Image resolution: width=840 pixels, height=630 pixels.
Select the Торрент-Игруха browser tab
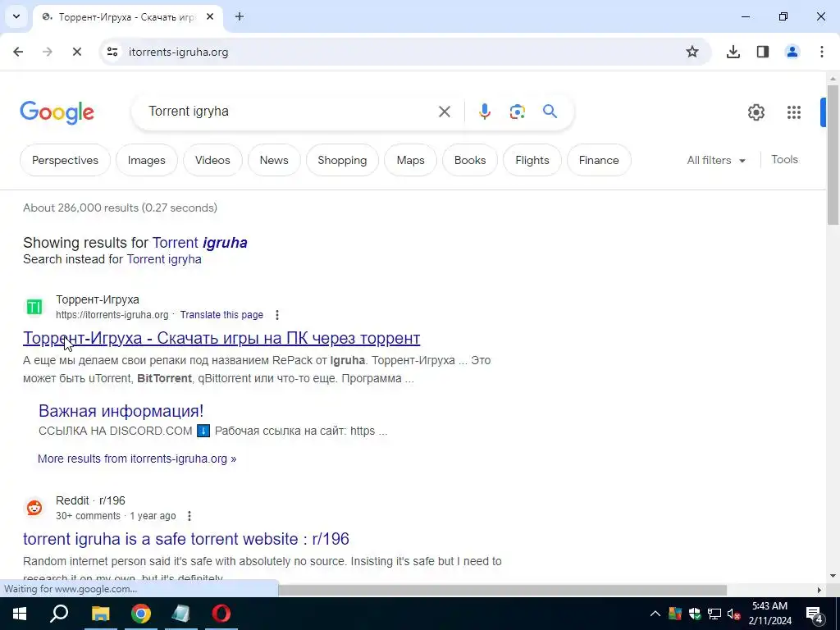pos(128,17)
